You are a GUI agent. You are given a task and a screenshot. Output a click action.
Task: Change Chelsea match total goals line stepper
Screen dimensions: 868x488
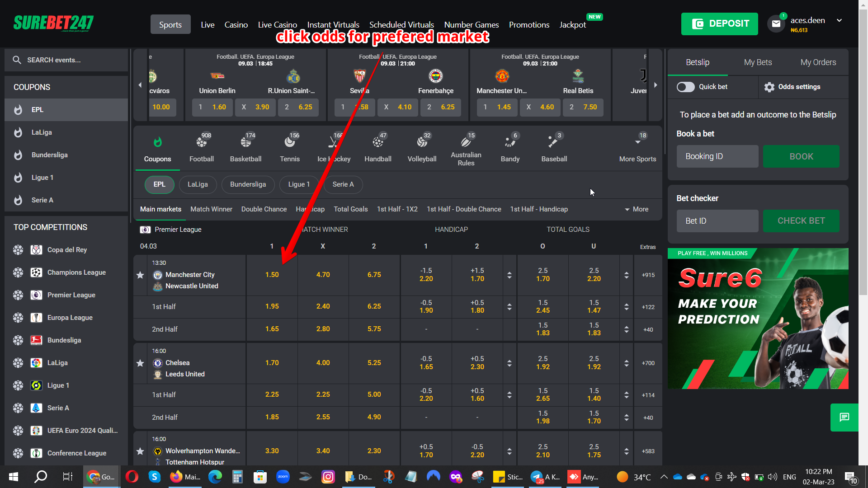click(627, 363)
